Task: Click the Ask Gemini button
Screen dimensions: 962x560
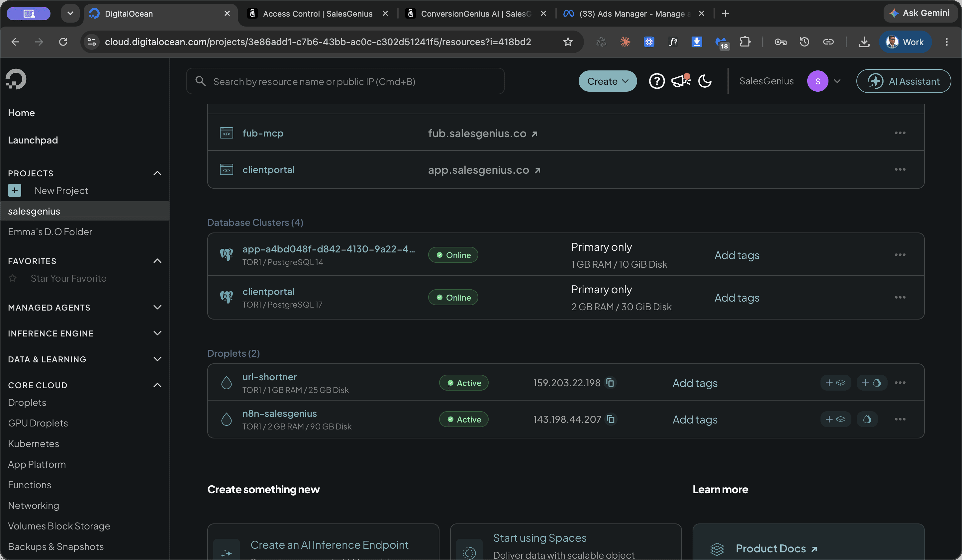Action: [921, 13]
